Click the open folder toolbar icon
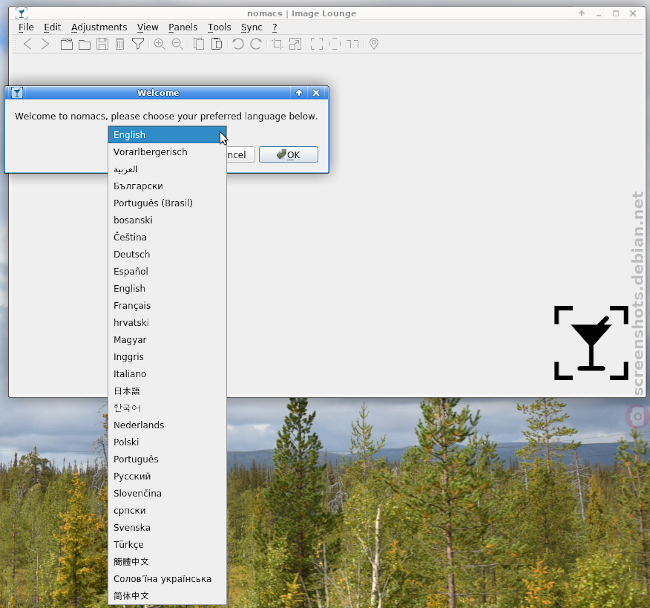The height and width of the screenshot is (608, 650). [85, 44]
